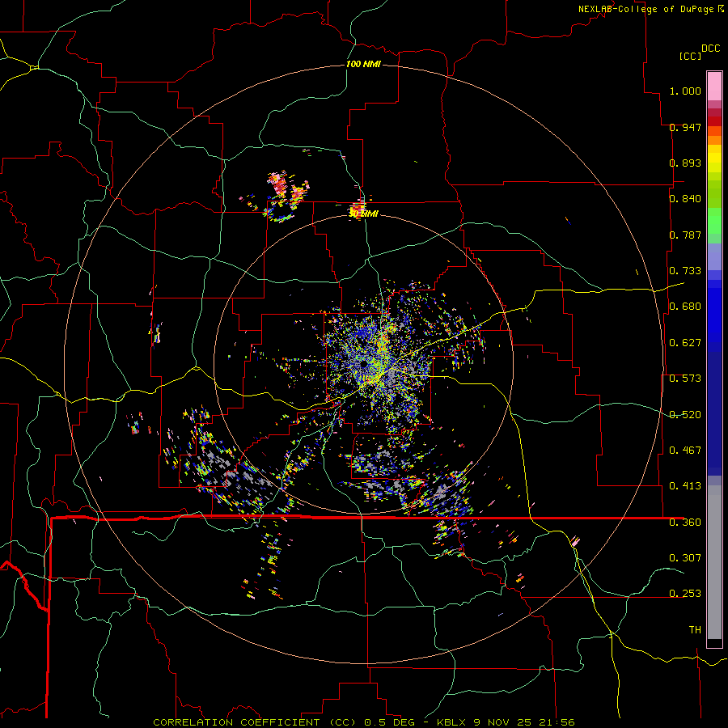Click the red segment of the color bar
Image resolution: width=728 pixels, height=728 pixels.
point(714,121)
